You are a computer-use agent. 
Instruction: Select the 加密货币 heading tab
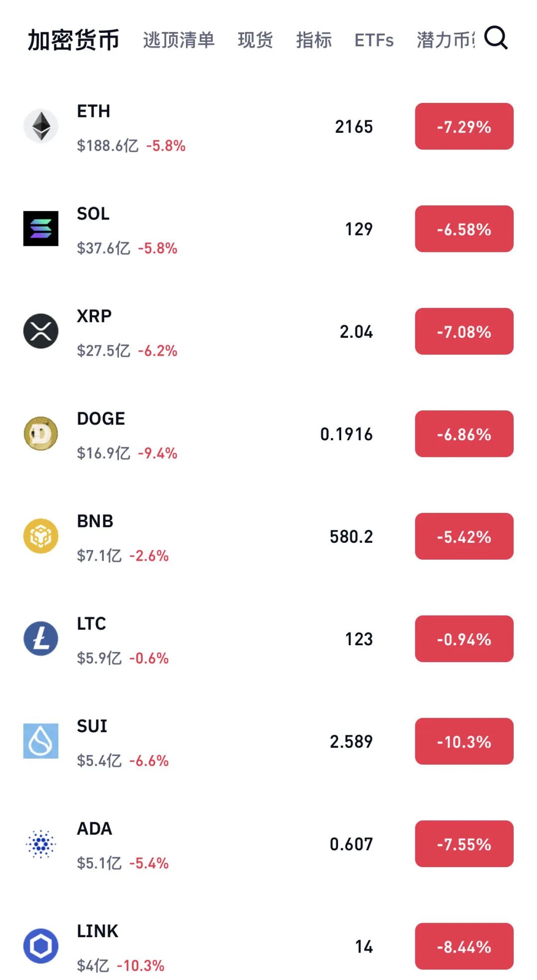point(74,40)
